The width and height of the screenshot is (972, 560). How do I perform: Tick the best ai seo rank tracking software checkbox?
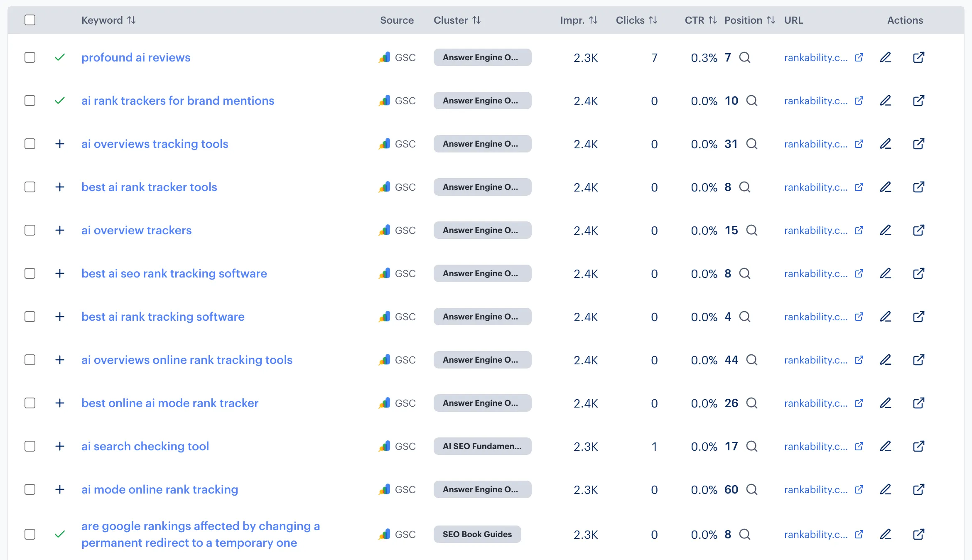(30, 273)
